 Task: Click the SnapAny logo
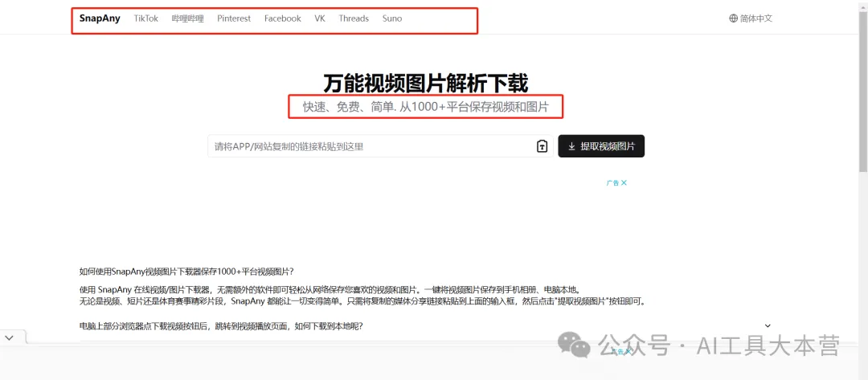click(100, 18)
